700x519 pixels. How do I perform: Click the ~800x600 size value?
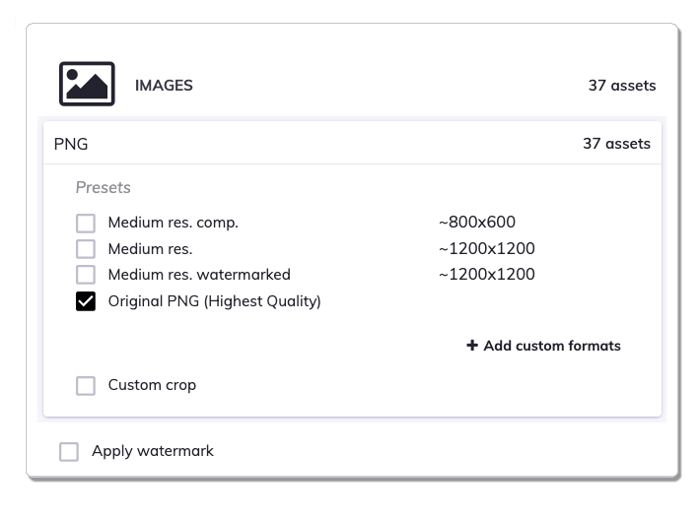[x=477, y=222]
